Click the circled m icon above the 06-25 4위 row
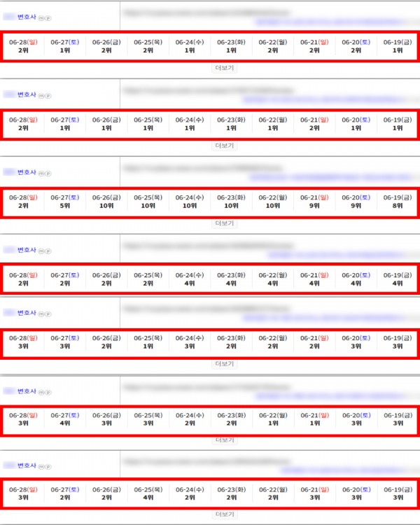 pyautogui.click(x=41, y=466)
